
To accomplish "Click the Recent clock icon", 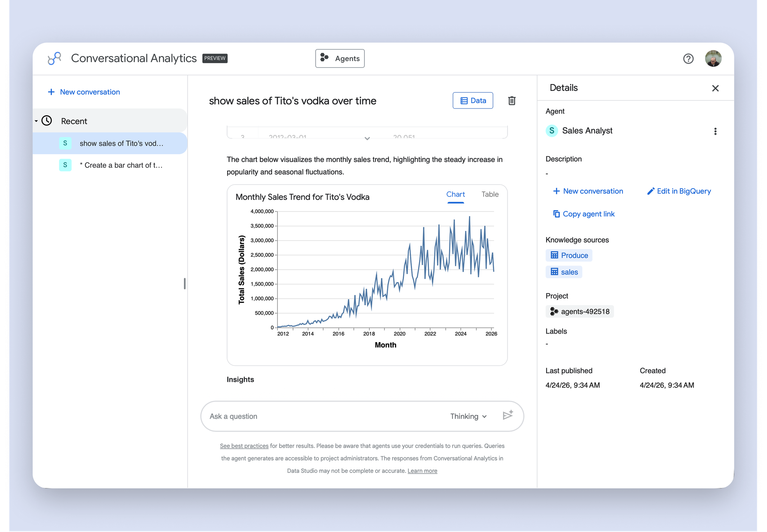I will [47, 121].
